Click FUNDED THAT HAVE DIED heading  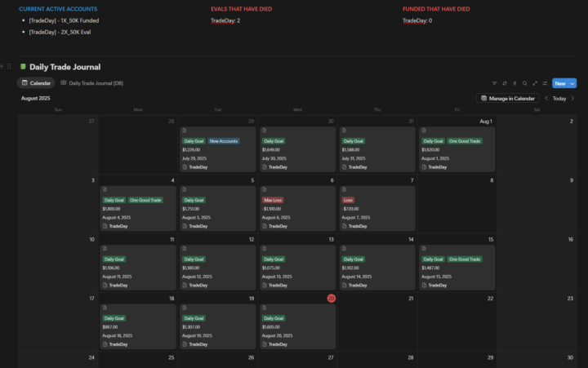(436, 9)
